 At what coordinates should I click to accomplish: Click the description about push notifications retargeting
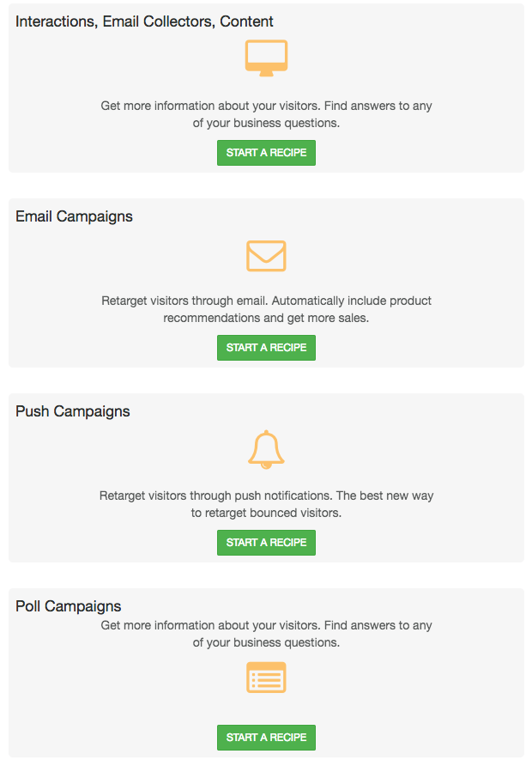click(266, 504)
